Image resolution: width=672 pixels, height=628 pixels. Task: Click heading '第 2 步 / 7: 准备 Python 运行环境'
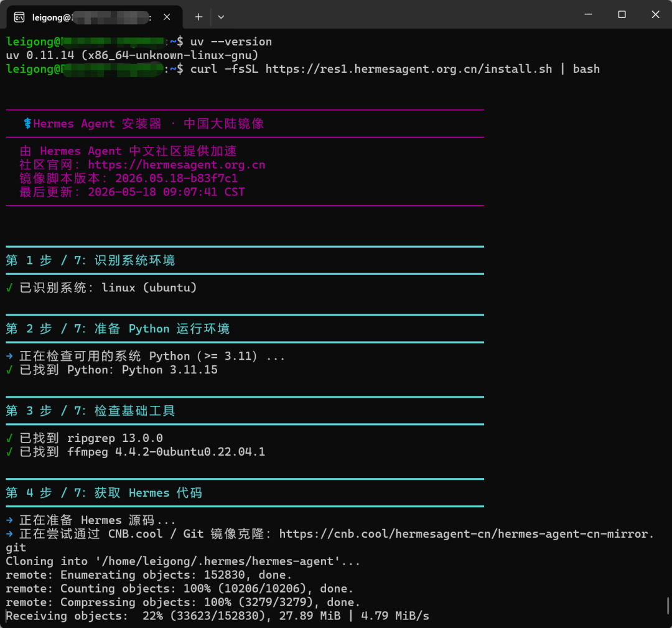click(118, 329)
